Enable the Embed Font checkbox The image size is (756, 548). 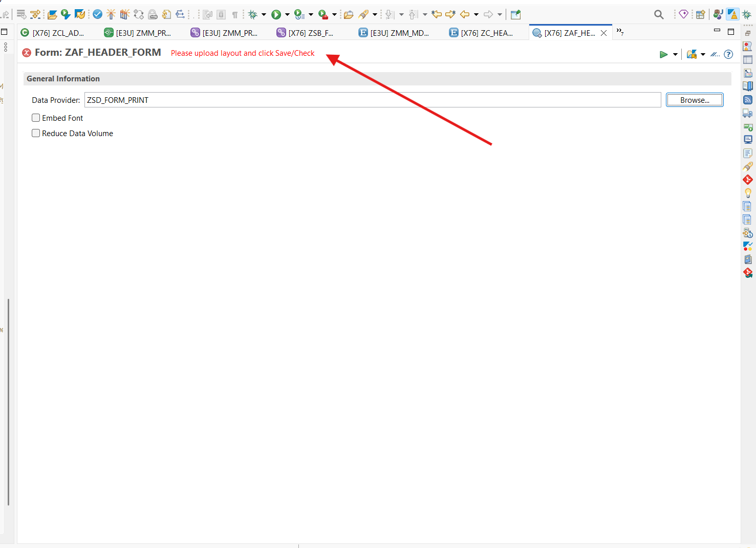coord(36,118)
